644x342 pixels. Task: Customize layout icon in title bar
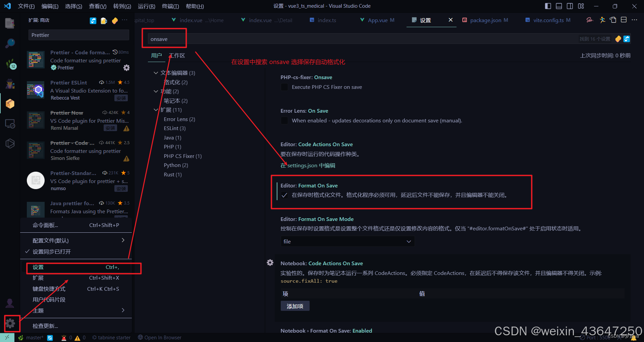point(581,6)
